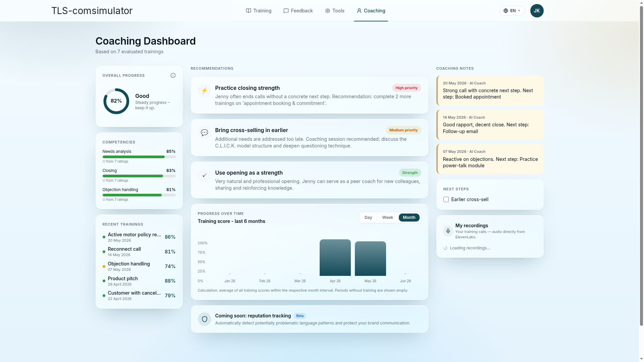Image resolution: width=644 pixels, height=362 pixels.
Task: Go to TLS-comsimulator home logo
Action: coord(92,11)
